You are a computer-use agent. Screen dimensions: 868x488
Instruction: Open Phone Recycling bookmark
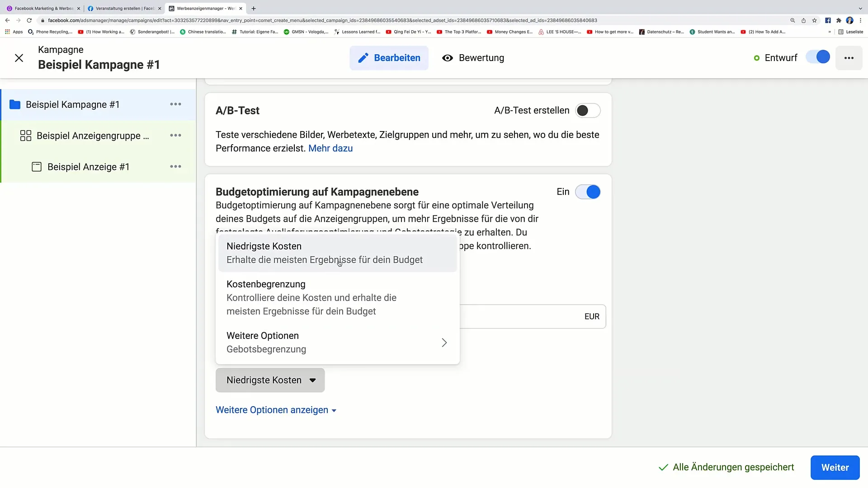click(x=50, y=32)
